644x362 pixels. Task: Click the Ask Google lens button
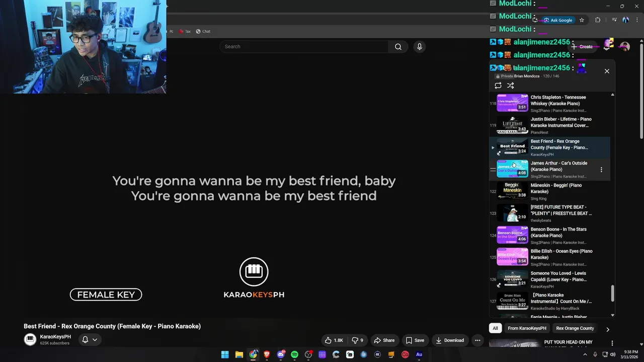point(558,20)
